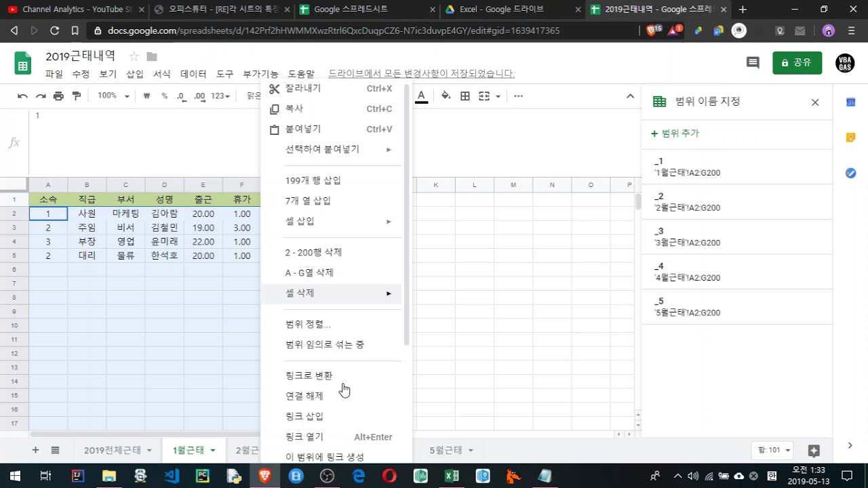This screenshot has height=488, width=868.
Task: Choose 연결 해제 menu entry
Action: [x=331, y=396]
